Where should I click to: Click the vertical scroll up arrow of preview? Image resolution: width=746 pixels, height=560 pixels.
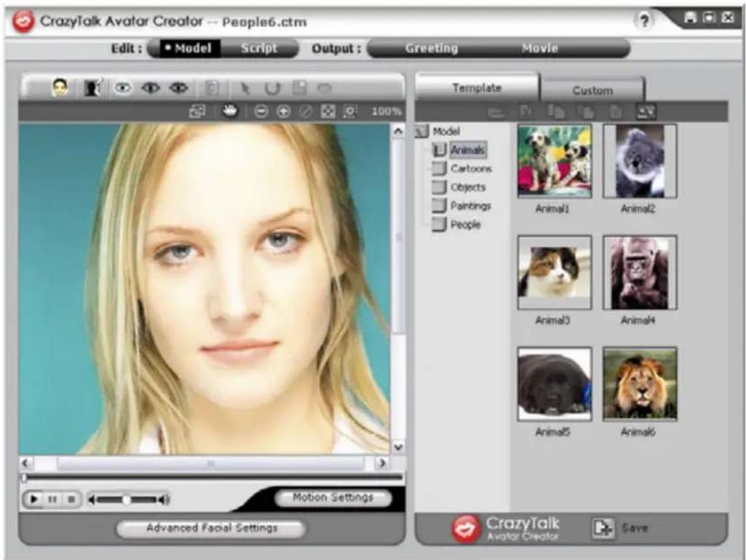[398, 130]
